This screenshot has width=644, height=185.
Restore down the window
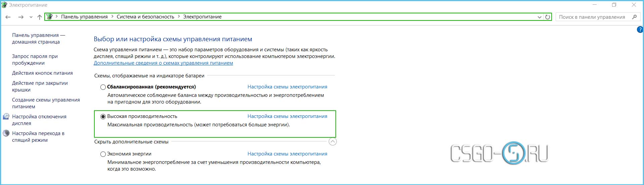tap(614, 5)
